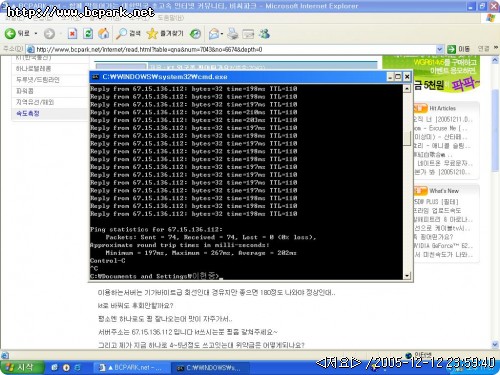
Task: Click the cmd window scroll up arrow
Action: (x=407, y=89)
